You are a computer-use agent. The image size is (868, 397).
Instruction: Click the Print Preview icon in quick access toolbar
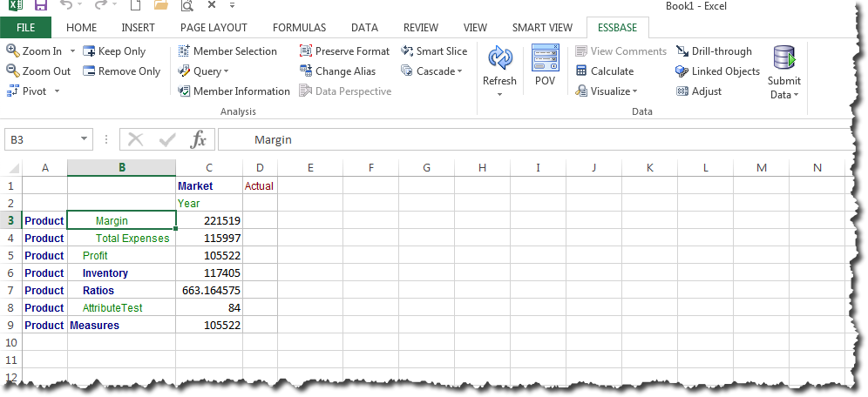point(186,5)
